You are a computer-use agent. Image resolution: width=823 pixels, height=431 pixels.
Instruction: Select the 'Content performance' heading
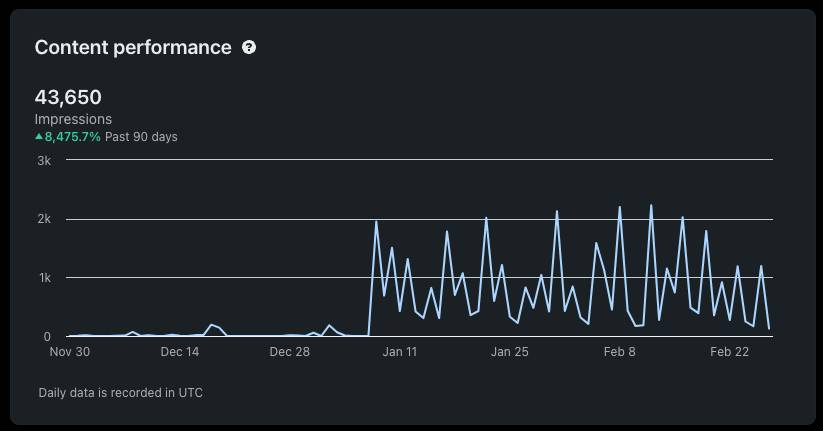pos(133,47)
